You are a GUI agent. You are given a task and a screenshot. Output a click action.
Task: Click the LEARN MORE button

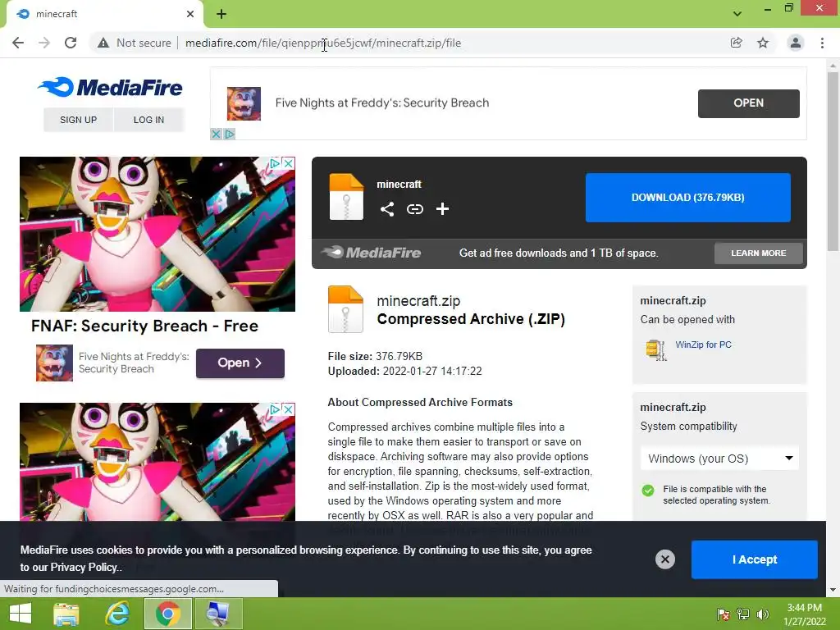pos(759,253)
